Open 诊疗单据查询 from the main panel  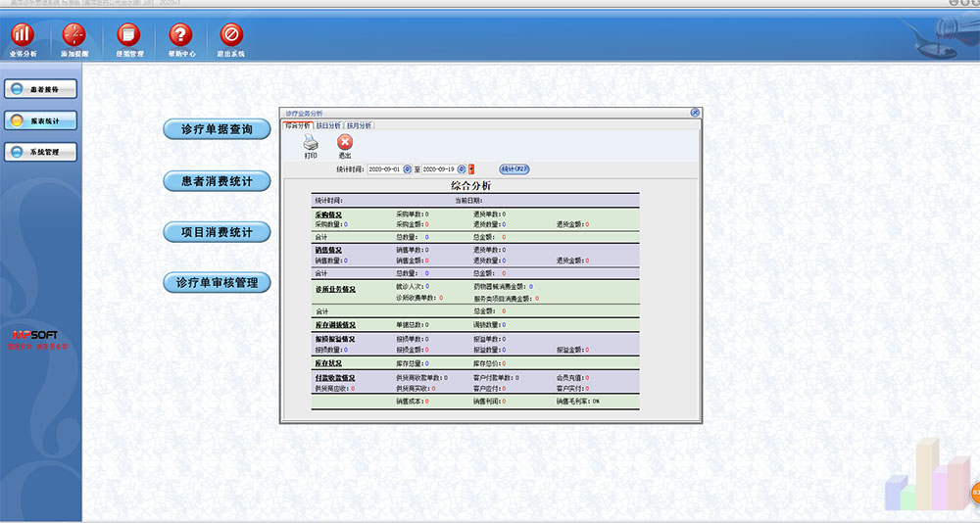[216, 129]
